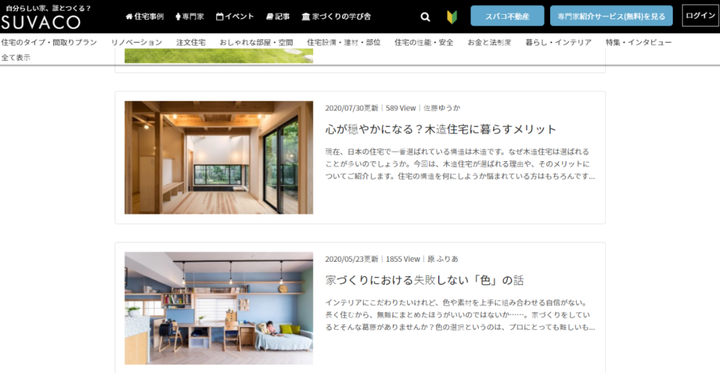Open the partially visible green lawn thumbnail

[219, 56]
